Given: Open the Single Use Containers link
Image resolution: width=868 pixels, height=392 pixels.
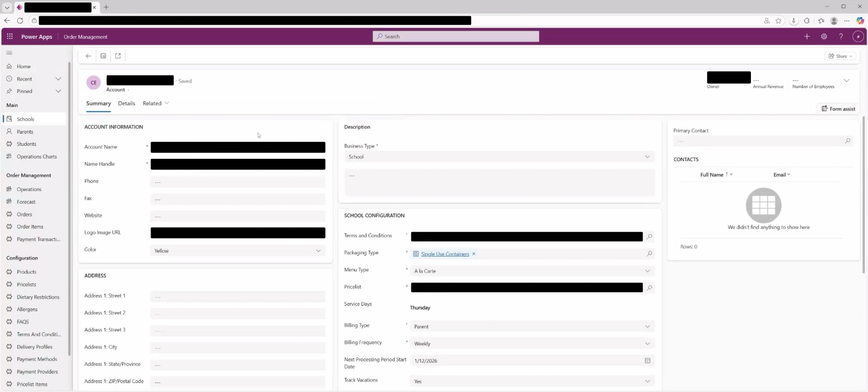Looking at the screenshot, I should click(445, 254).
